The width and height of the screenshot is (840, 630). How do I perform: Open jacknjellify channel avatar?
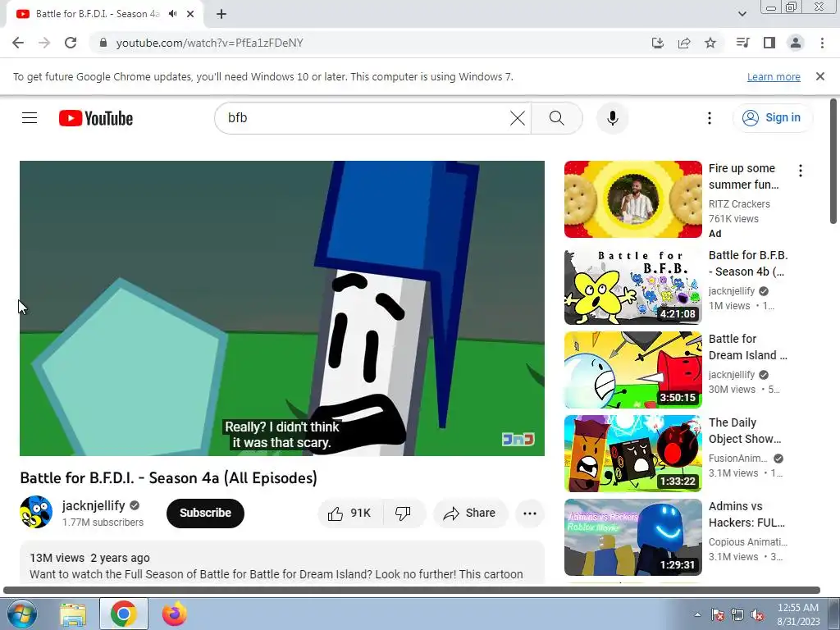[36, 512]
